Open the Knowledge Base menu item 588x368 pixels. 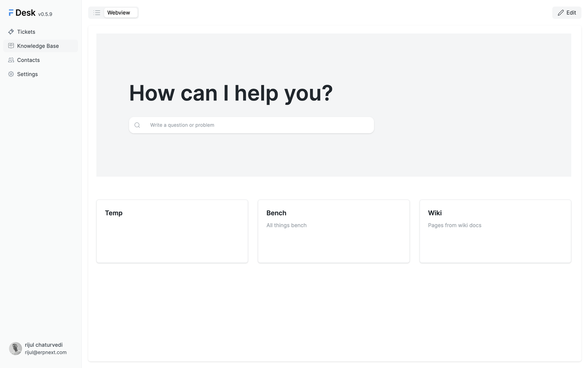40,46
